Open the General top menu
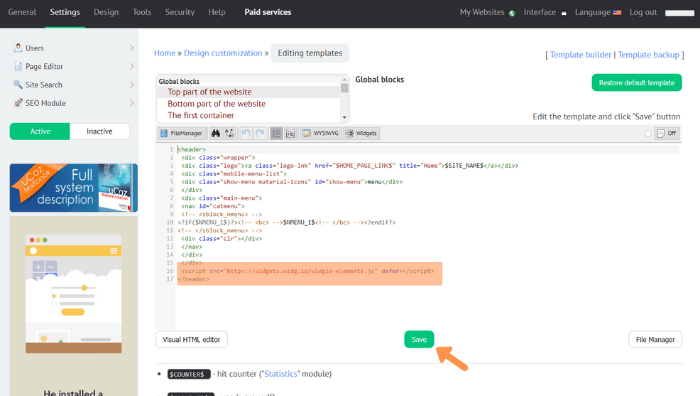Image resolution: width=700 pixels, height=396 pixels. click(22, 12)
